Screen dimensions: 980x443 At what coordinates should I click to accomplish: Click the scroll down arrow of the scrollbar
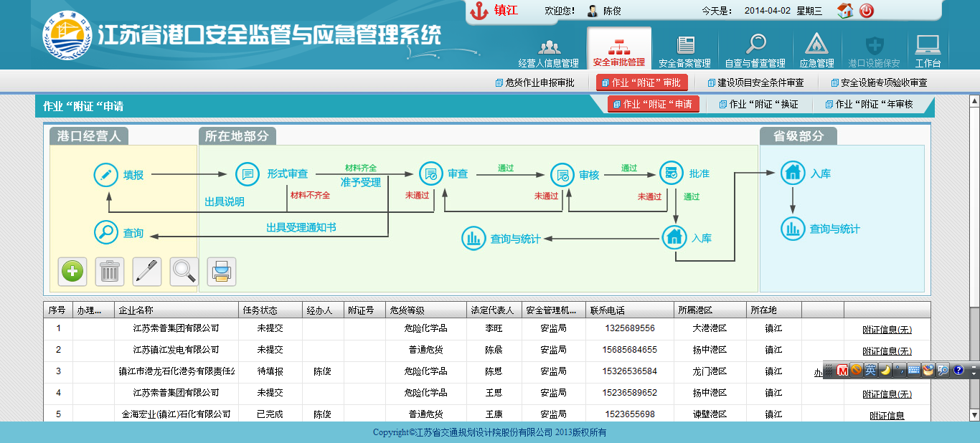pyautogui.click(x=974, y=415)
